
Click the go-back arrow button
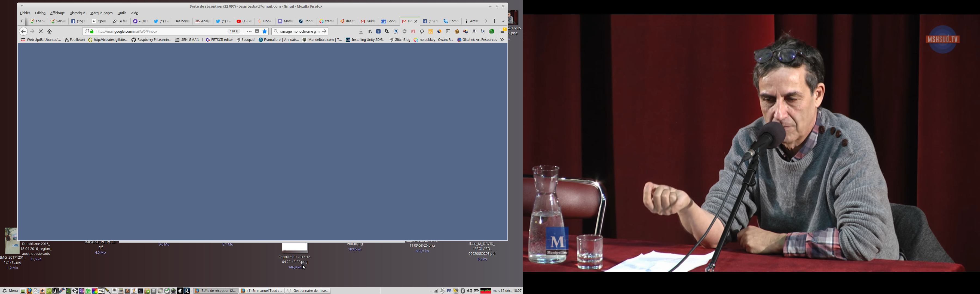(x=24, y=32)
